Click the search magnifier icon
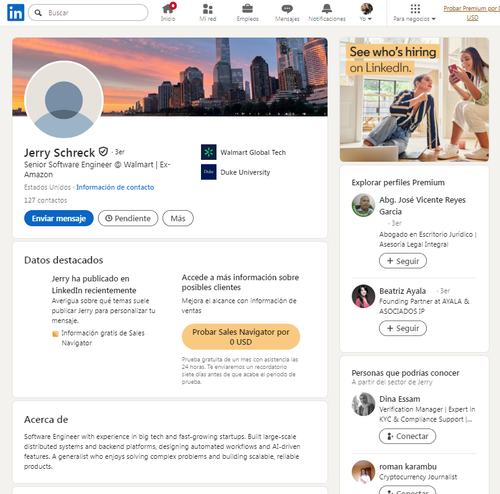The width and height of the screenshot is (500, 494). click(38, 13)
